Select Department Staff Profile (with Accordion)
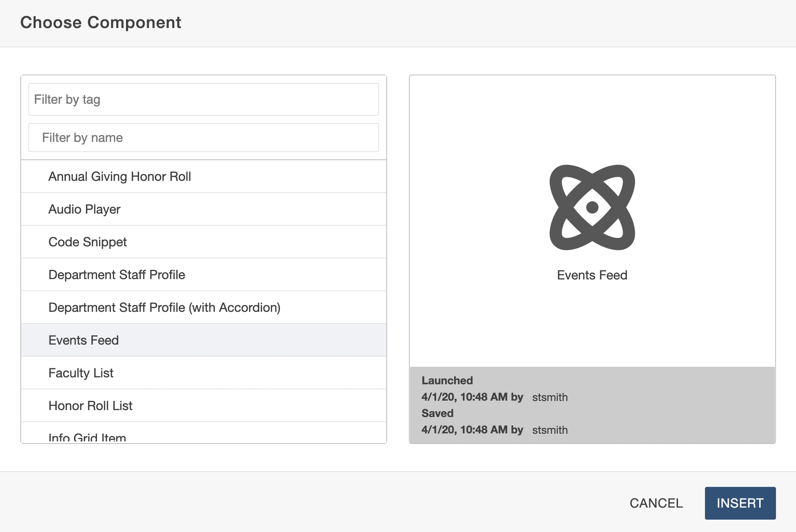 click(x=165, y=307)
